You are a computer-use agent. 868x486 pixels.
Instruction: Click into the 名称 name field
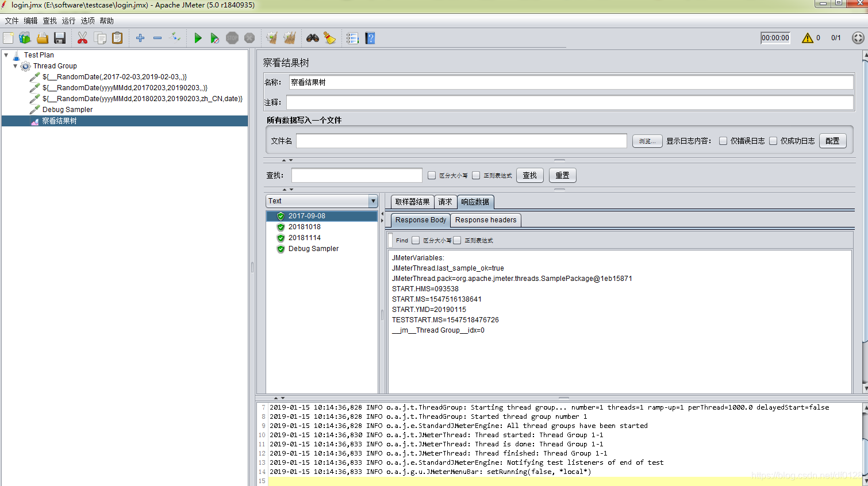tap(571, 82)
